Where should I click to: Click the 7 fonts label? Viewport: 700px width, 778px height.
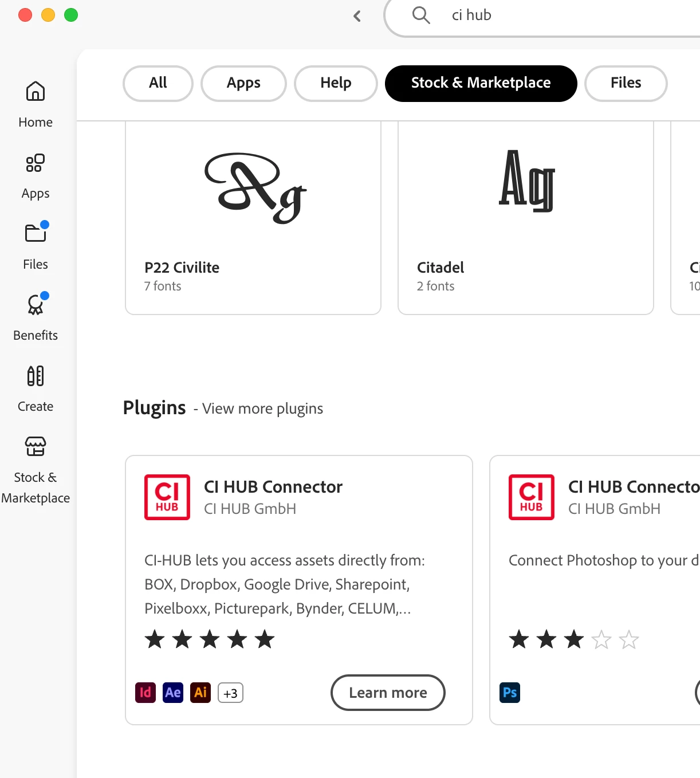point(163,286)
